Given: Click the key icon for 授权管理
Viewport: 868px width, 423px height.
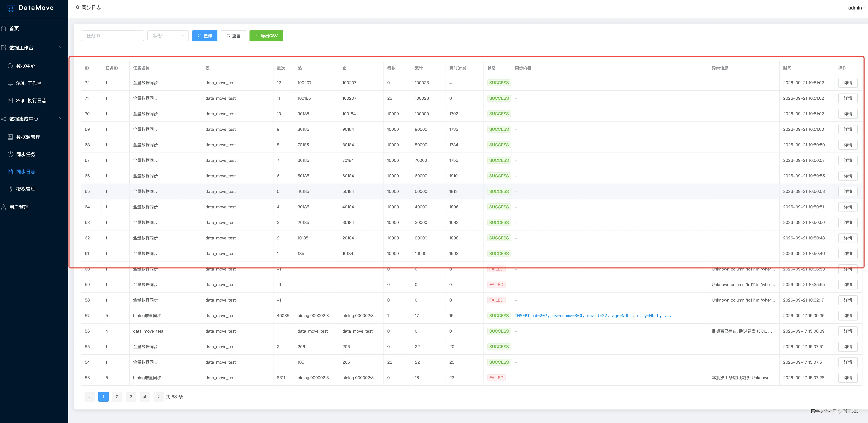Looking at the screenshot, I should tap(11, 189).
